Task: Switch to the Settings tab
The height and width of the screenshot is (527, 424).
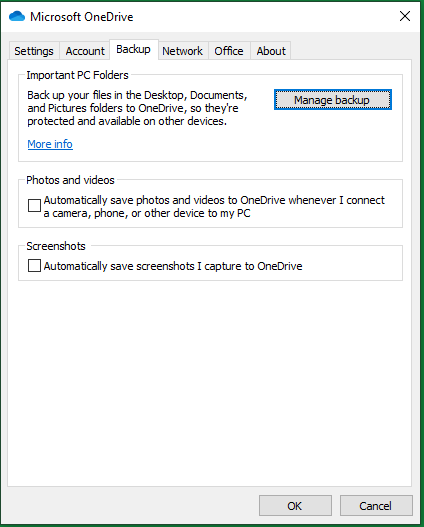Action: 34,51
